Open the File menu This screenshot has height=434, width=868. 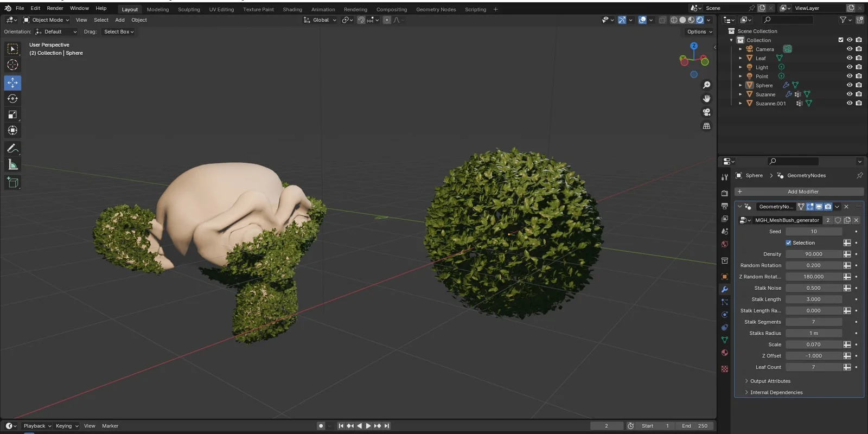tap(20, 8)
